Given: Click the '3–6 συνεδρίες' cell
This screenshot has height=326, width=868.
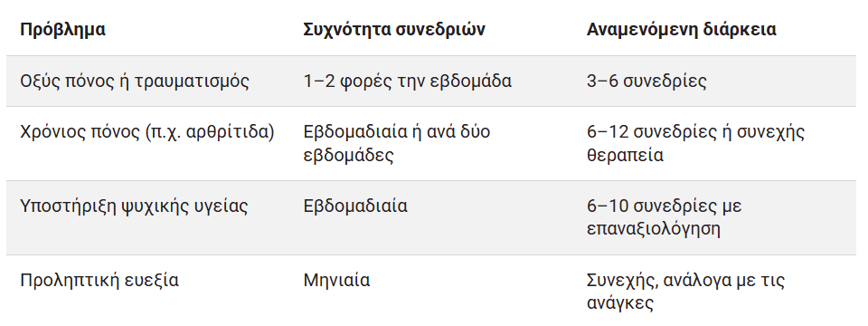Looking at the screenshot, I should click(646, 81).
